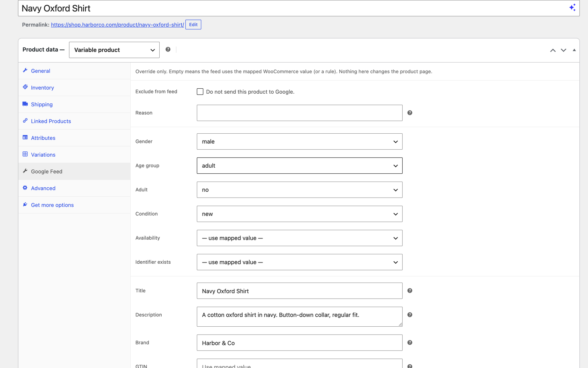Switch to the General tab

[x=74, y=71]
